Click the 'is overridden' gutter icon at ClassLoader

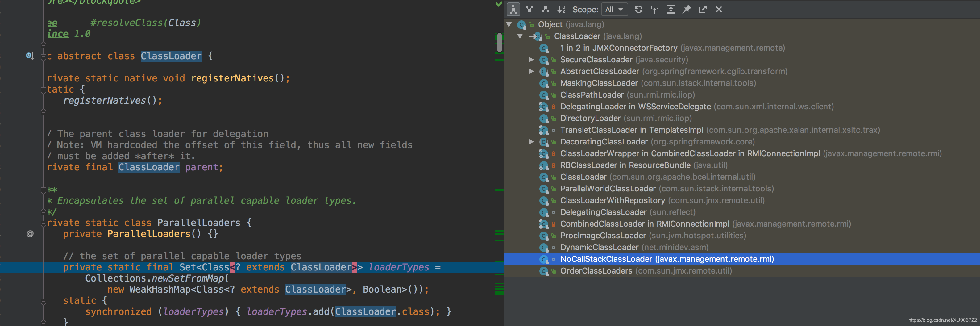click(x=30, y=56)
